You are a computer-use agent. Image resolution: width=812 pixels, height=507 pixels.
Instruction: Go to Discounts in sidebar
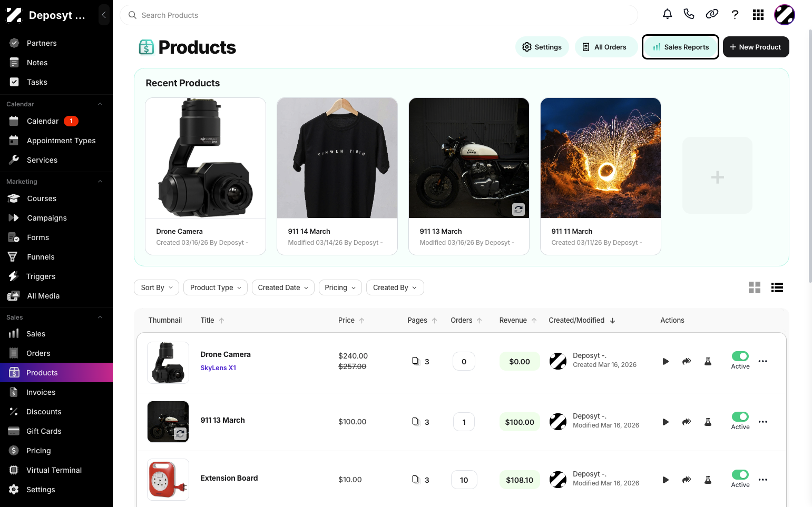(x=56, y=412)
